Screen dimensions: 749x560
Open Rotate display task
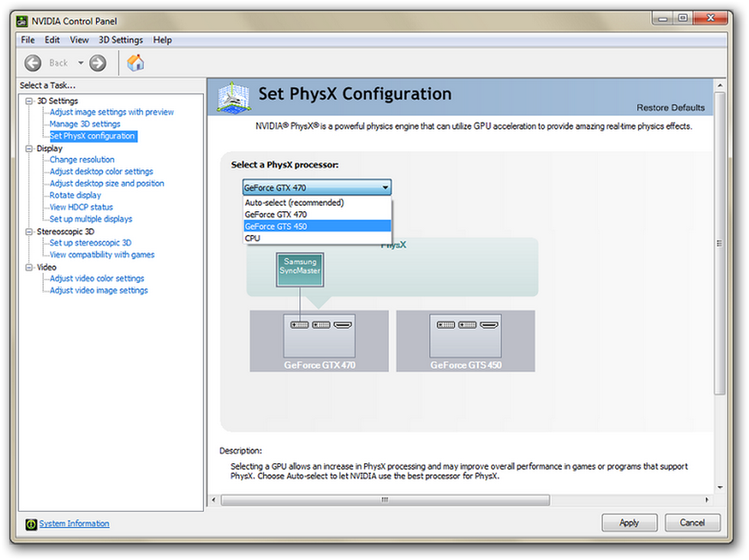tap(76, 195)
